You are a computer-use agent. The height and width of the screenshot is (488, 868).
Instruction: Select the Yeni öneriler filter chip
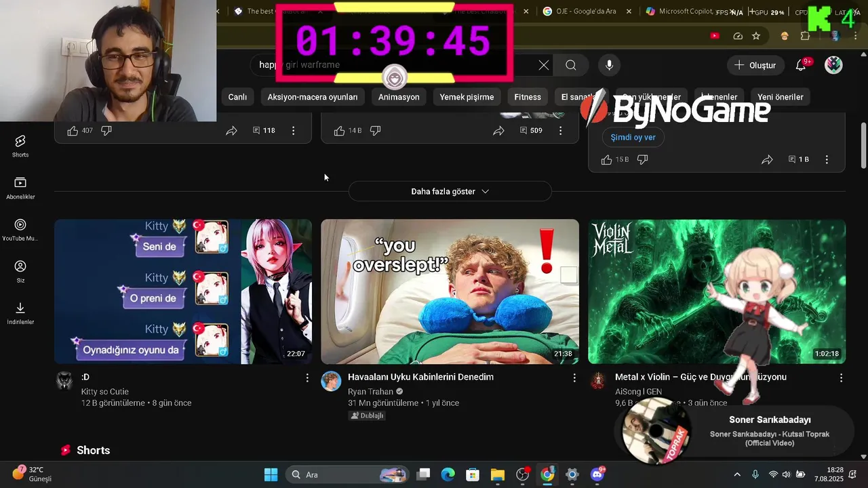click(x=780, y=97)
